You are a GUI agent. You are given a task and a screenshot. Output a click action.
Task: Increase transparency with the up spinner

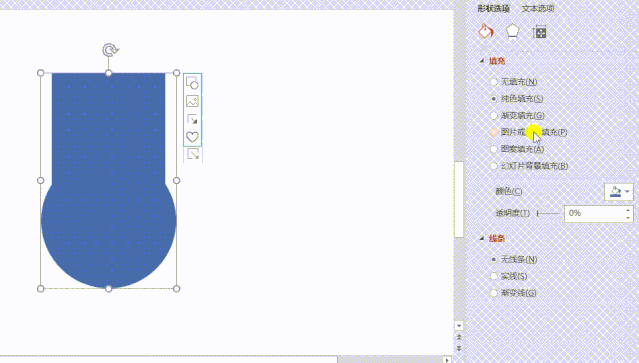pos(628,210)
